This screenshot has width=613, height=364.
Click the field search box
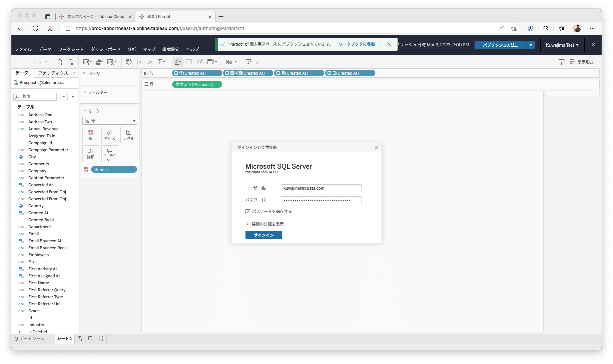click(35, 97)
